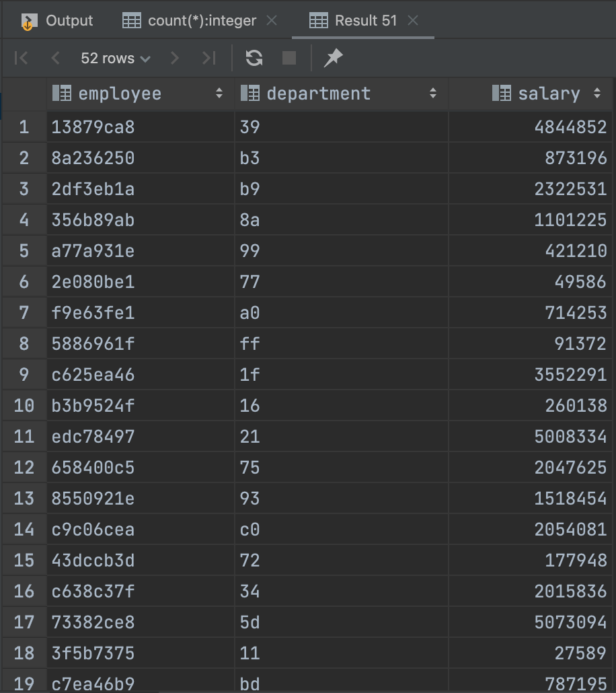Go to the previous result page
This screenshot has width=616, height=693.
coord(55,58)
